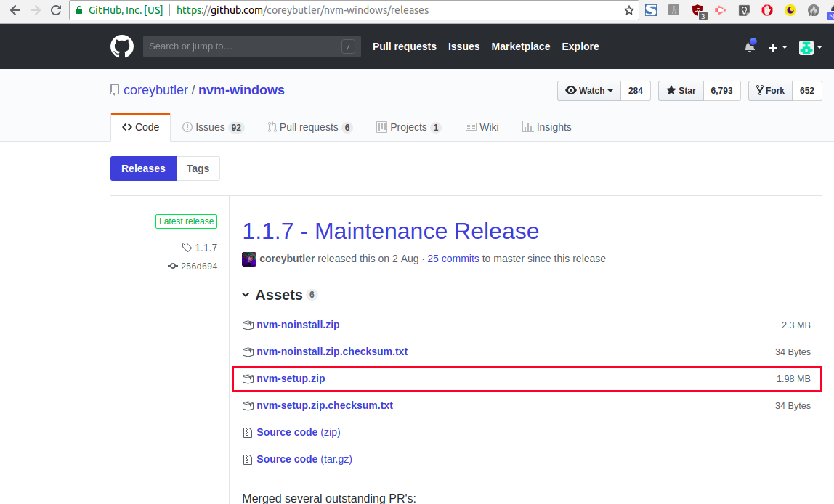
Task: Open the yellow crescent moon extension
Action: (x=790, y=10)
